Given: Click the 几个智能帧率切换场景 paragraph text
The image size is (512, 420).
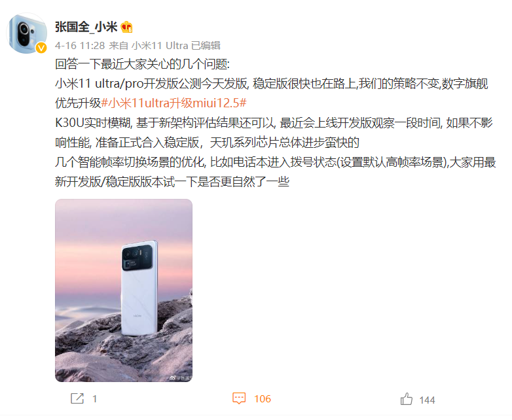Looking at the screenshot, I should [275, 171].
